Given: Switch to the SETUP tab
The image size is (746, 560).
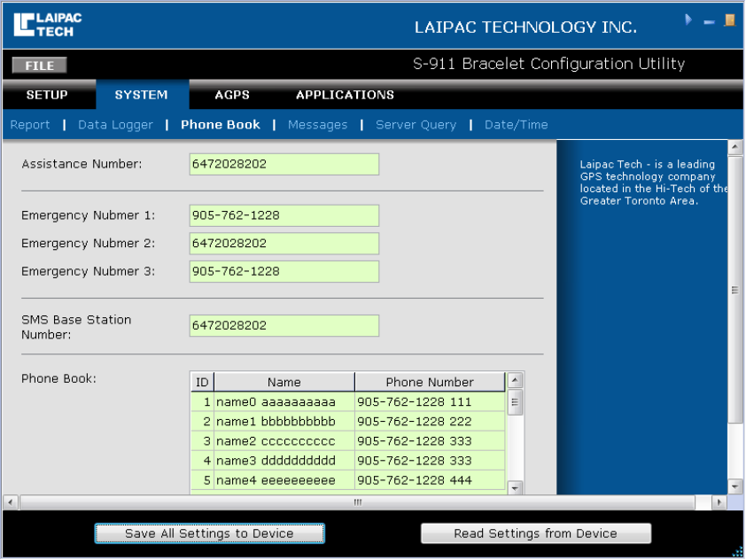Looking at the screenshot, I should (x=47, y=95).
